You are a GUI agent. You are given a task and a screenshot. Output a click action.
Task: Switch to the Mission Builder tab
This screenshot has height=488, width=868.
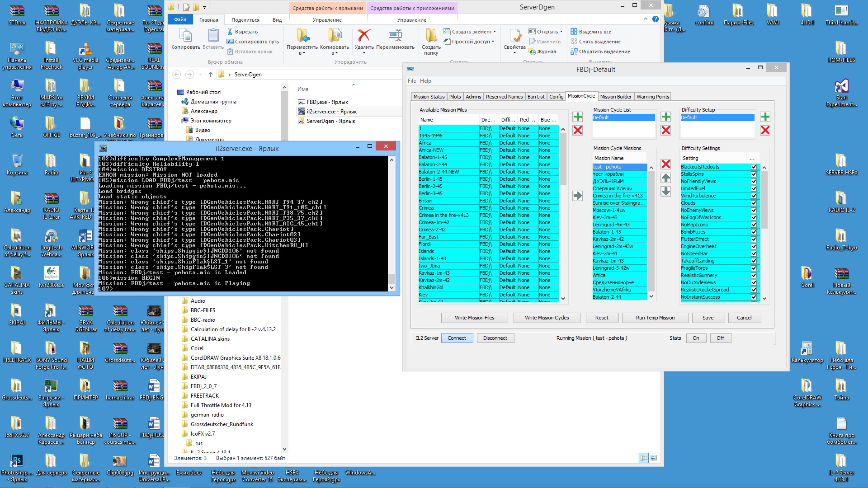tap(615, 97)
